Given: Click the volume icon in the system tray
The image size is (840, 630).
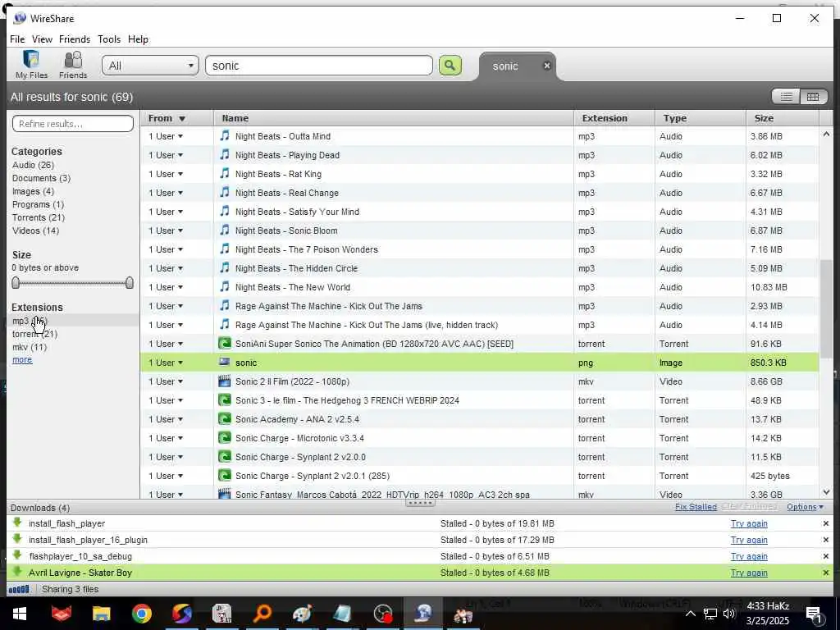Looking at the screenshot, I should click(728, 614).
